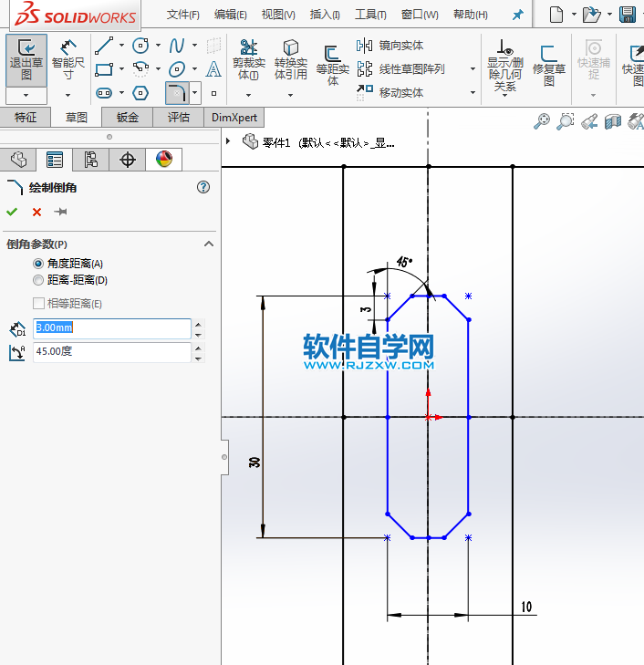644x665 pixels.
Task: Click the Save icon
Action: point(628,15)
